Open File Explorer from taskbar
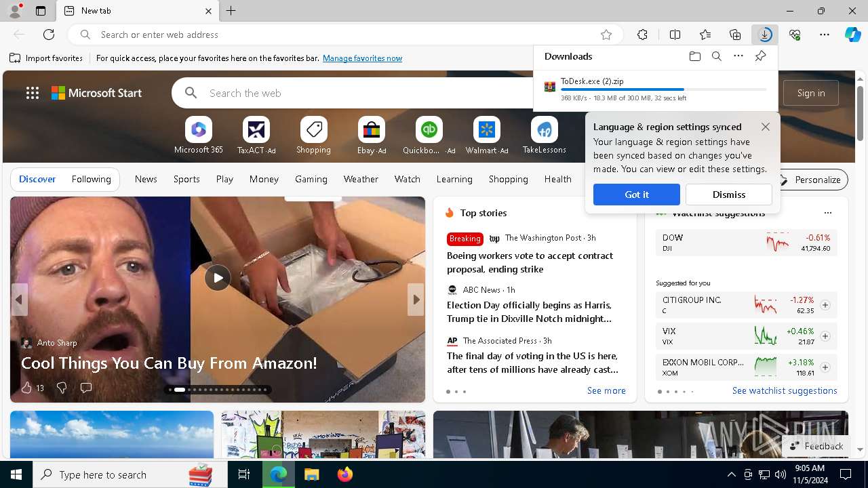This screenshot has width=868, height=488. point(311,474)
